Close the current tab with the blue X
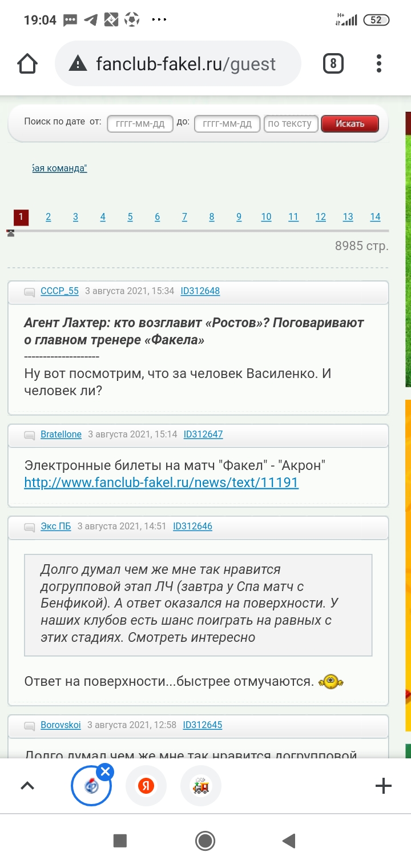 pyautogui.click(x=105, y=773)
